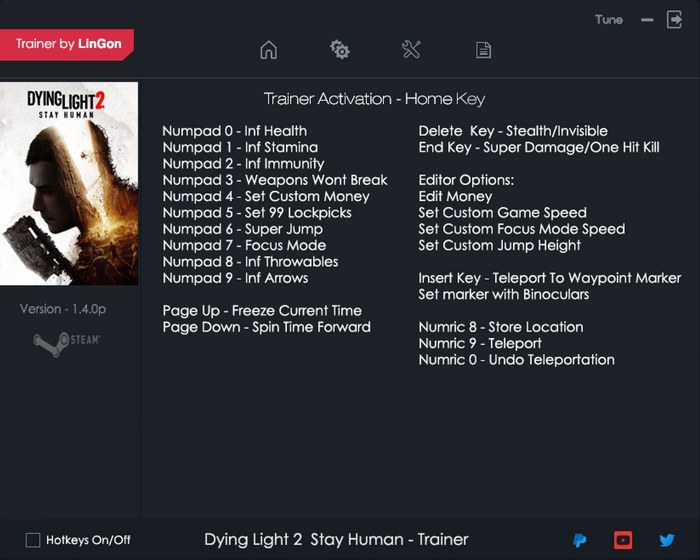Click the Dying Light 2 cover art

69,184
